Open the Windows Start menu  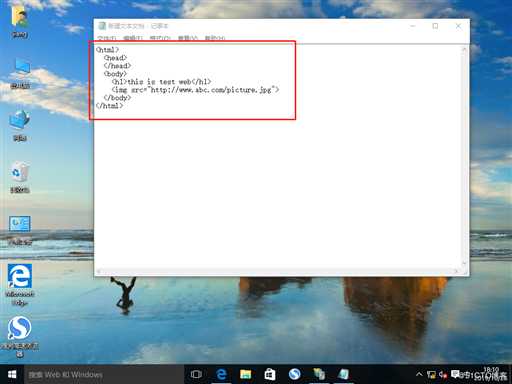click(12, 374)
